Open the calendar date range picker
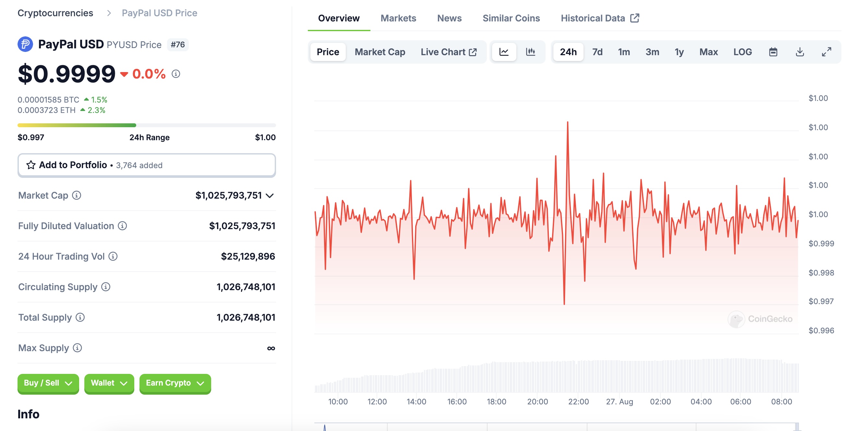Image resolution: width=868 pixels, height=431 pixels. pyautogui.click(x=773, y=52)
